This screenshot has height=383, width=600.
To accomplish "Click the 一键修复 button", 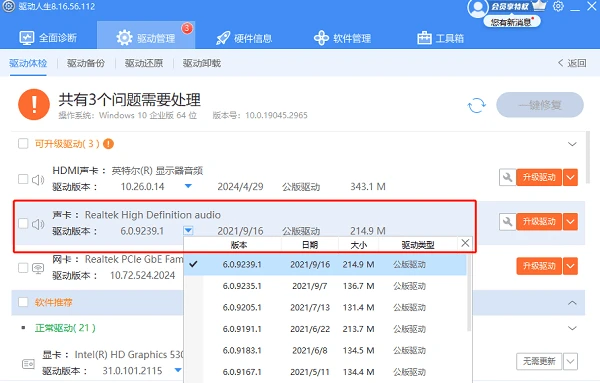I will point(540,105).
